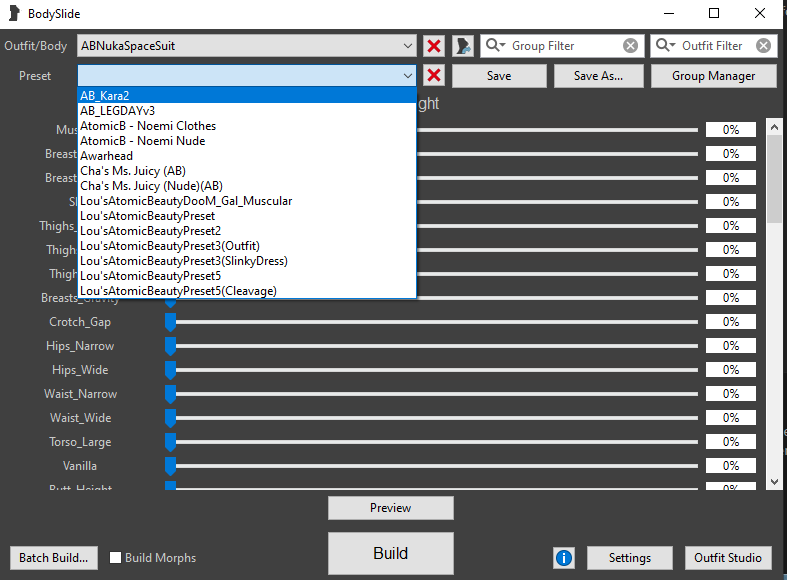
Task: Open the Outfit Filter search options magnifier
Action: (666, 46)
